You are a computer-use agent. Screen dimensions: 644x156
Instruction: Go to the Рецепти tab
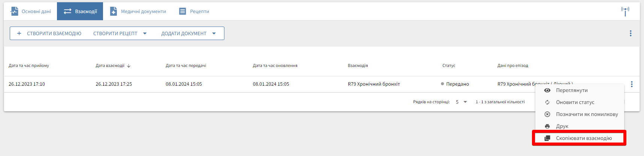pos(194,11)
